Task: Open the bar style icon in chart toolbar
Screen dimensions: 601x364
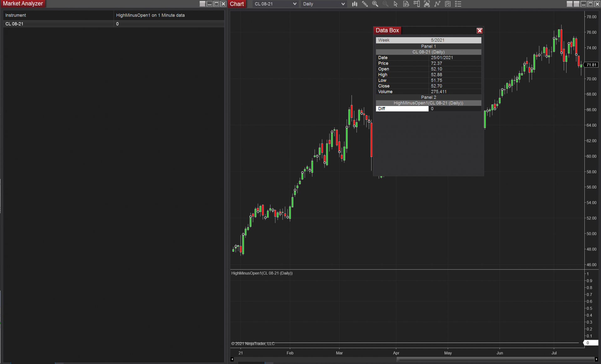Action: [x=354, y=4]
